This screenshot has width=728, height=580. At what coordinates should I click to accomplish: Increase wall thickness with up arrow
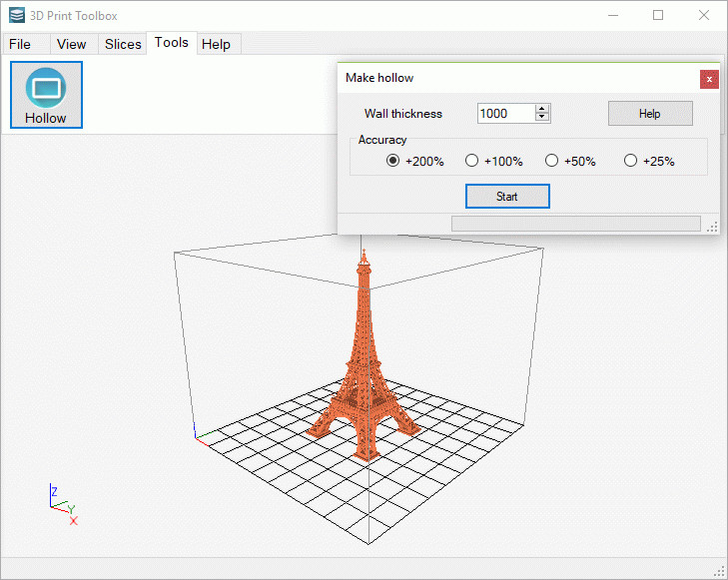pyautogui.click(x=542, y=109)
